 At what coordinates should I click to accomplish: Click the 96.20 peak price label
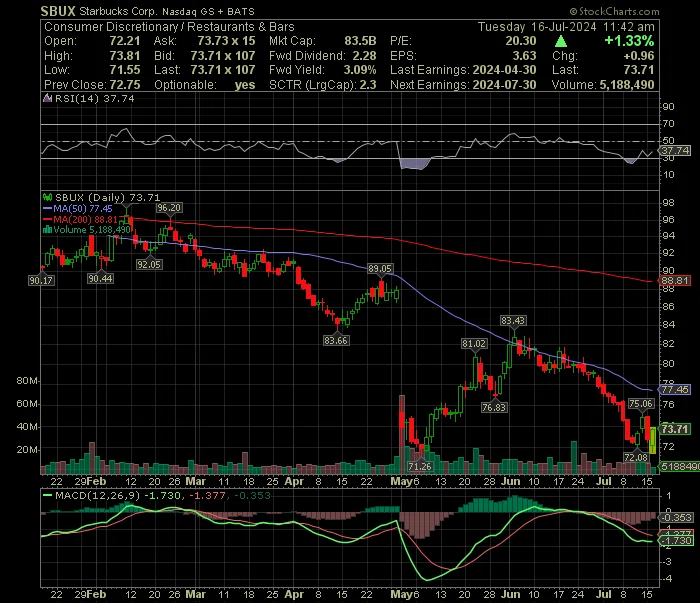coord(169,208)
